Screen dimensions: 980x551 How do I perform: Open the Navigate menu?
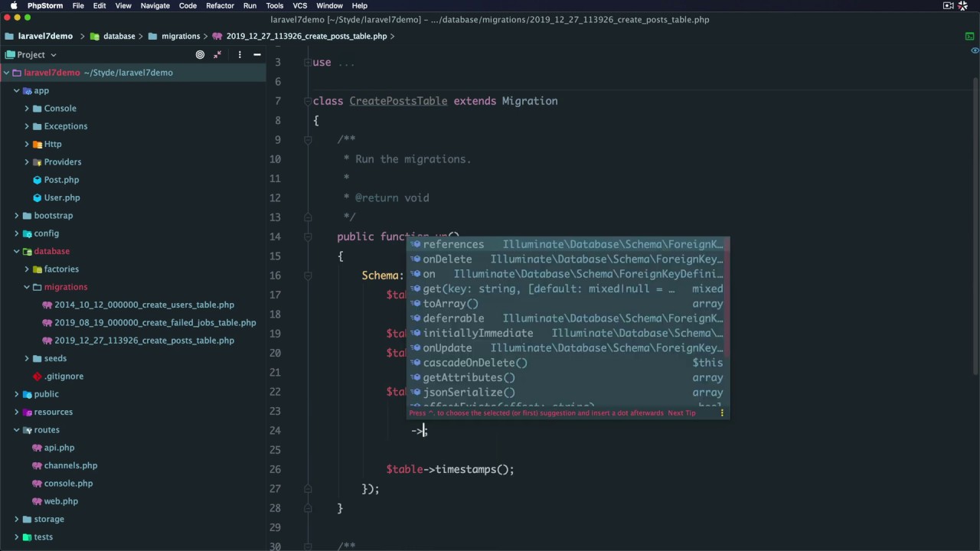point(155,5)
